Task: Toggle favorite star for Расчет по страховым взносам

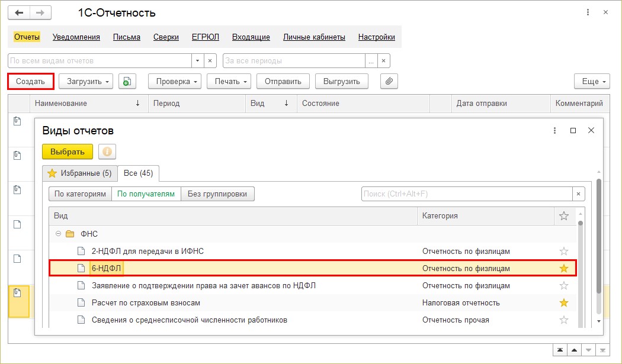Action: coord(564,302)
